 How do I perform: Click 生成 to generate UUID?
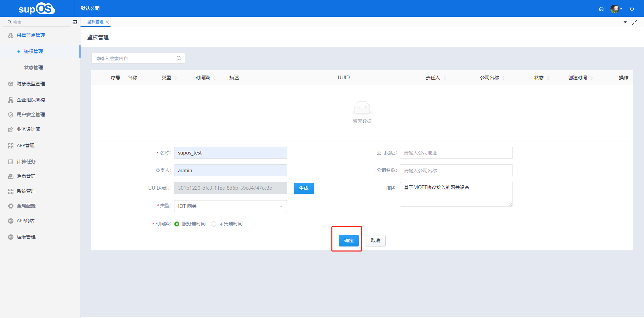[304, 188]
